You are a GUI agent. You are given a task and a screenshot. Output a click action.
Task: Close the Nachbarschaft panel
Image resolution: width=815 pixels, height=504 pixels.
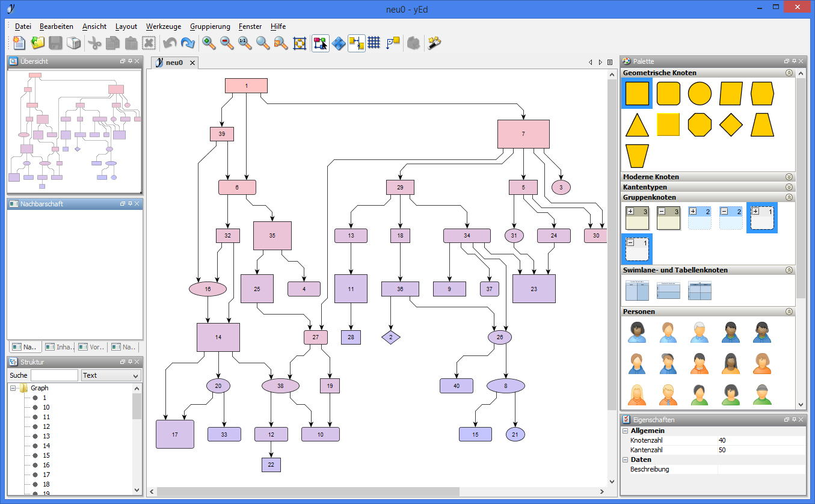(x=137, y=204)
